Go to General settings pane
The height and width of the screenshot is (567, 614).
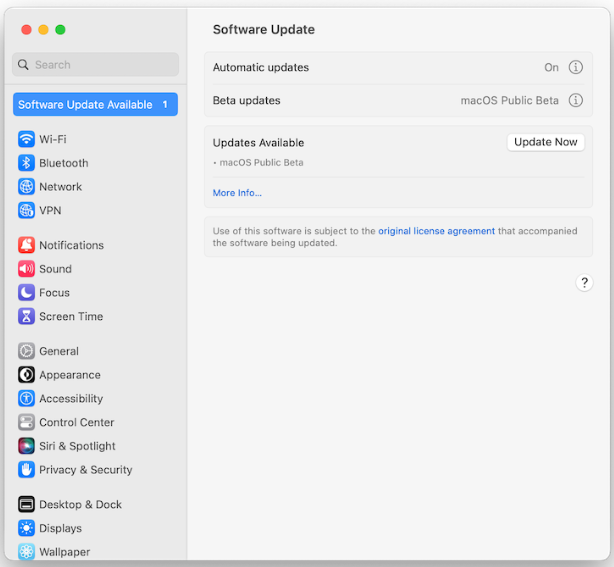point(59,351)
